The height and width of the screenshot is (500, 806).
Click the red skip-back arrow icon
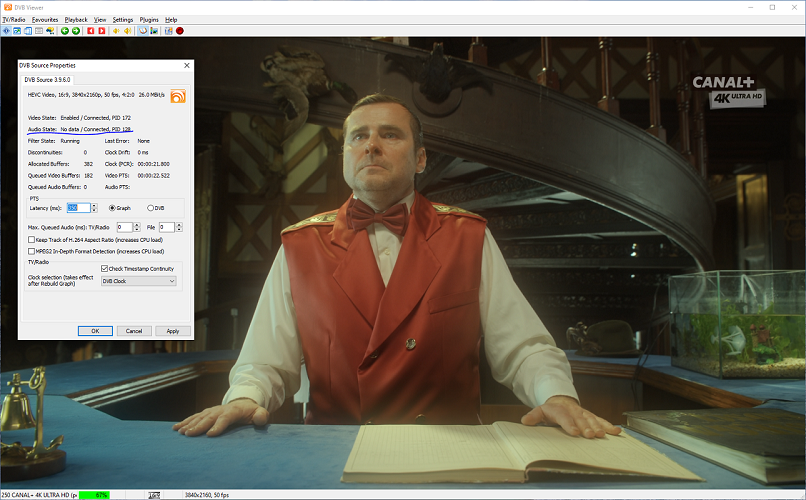point(90,31)
